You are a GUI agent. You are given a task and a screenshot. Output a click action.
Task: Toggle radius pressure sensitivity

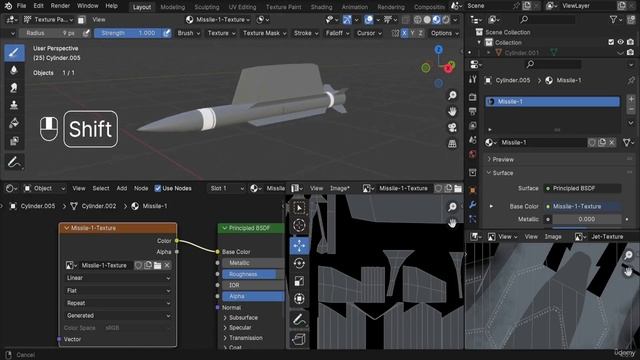click(86, 33)
